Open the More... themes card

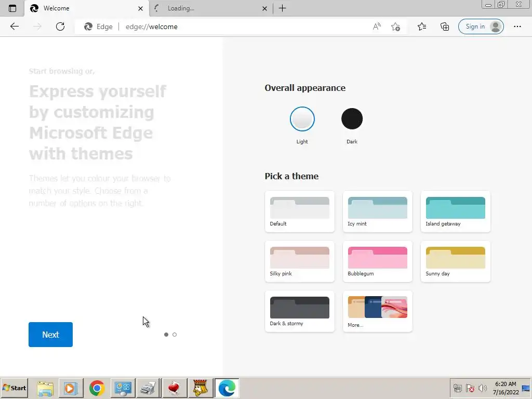pos(378,311)
